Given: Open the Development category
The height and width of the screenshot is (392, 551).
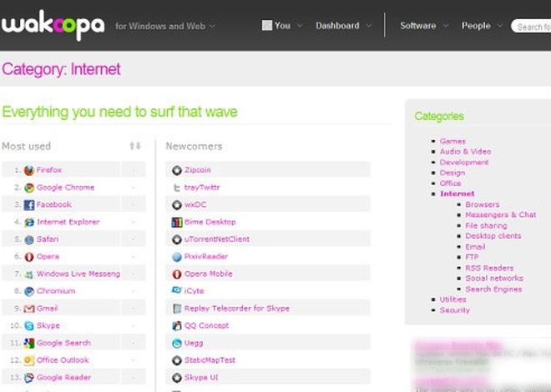Looking at the screenshot, I should (464, 163).
